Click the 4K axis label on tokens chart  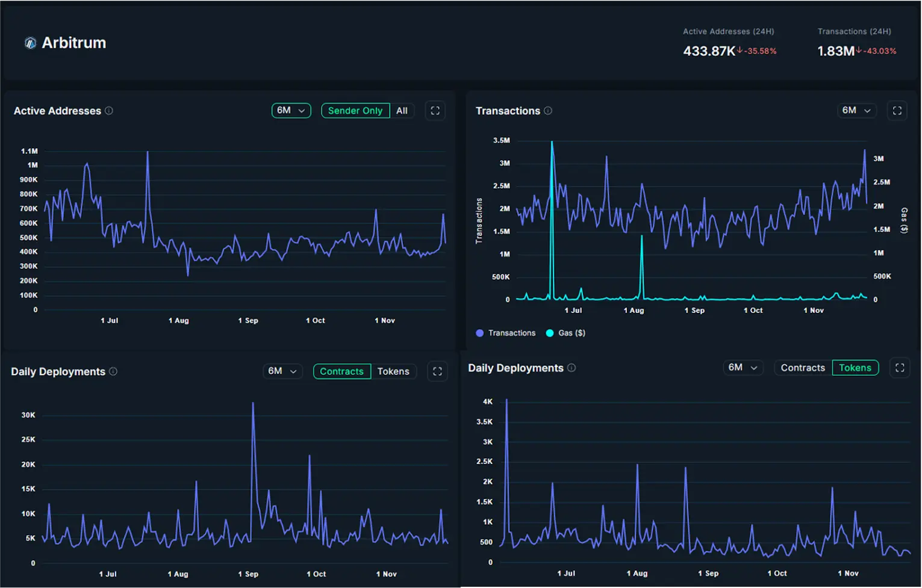click(x=488, y=401)
